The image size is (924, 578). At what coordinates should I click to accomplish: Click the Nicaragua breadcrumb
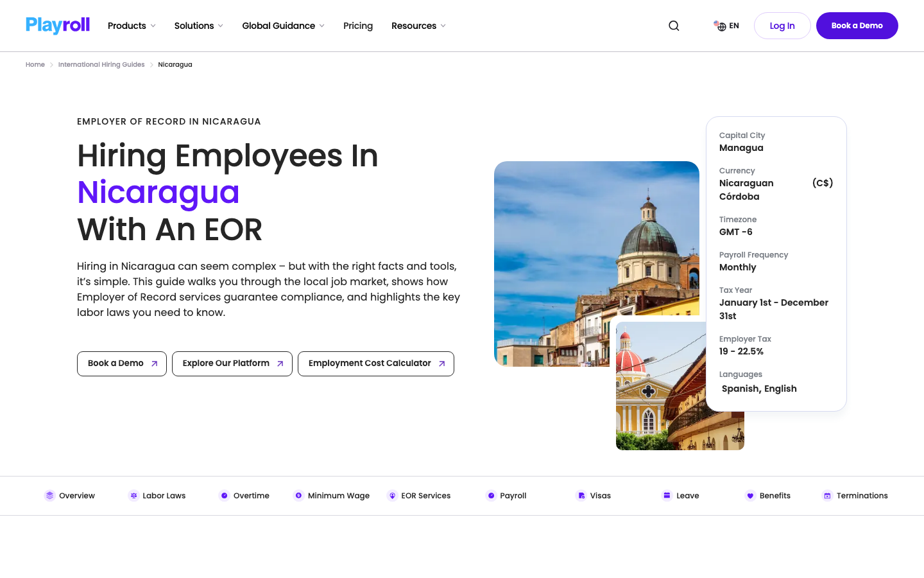pyautogui.click(x=175, y=65)
